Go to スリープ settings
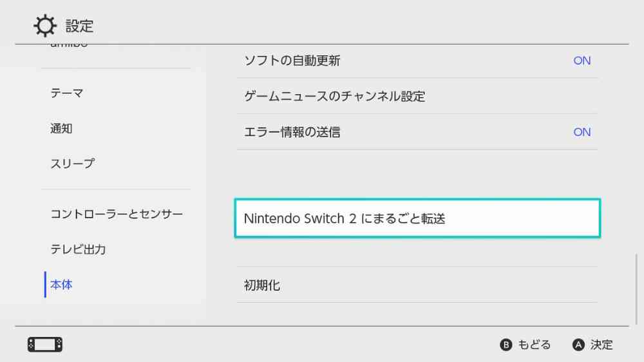The image size is (644, 362). (72, 164)
